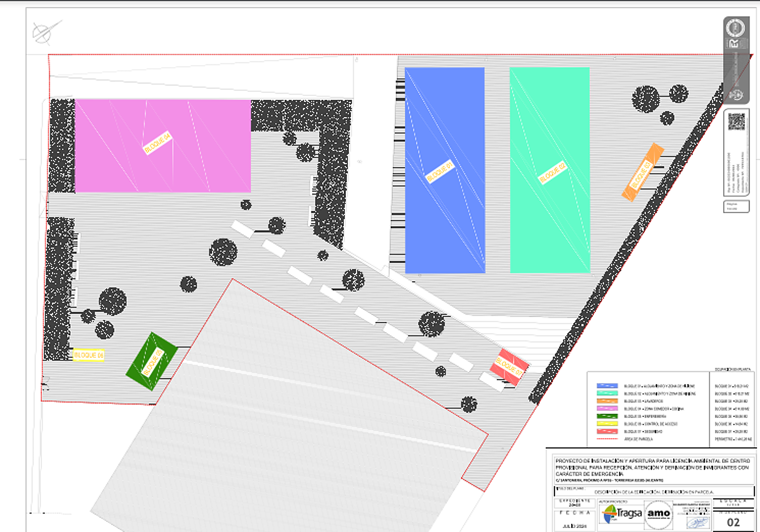760x532 pixels.
Task: Click the yellow legend swatch for Bloque 06
Action: [607, 424]
